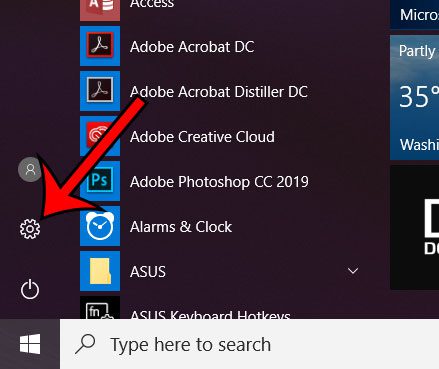Click the Photoshop CC 2019 Ps icon
This screenshot has height=369, width=439.
(100, 181)
